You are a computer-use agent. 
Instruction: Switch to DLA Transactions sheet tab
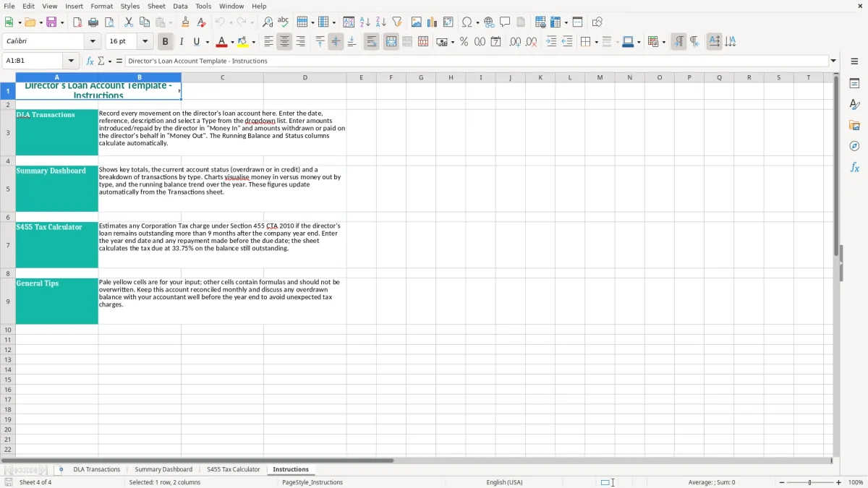[x=97, y=469]
